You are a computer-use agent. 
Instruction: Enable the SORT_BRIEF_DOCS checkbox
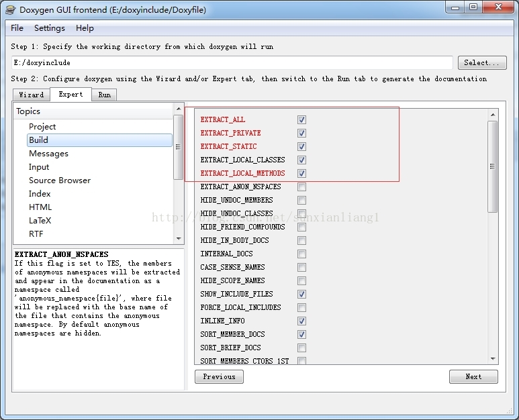(301, 348)
